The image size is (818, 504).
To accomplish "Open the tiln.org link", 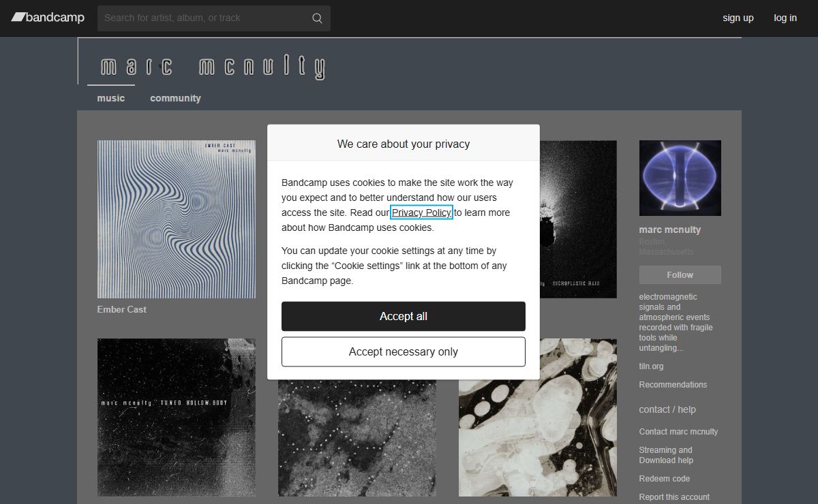I will pos(651,366).
